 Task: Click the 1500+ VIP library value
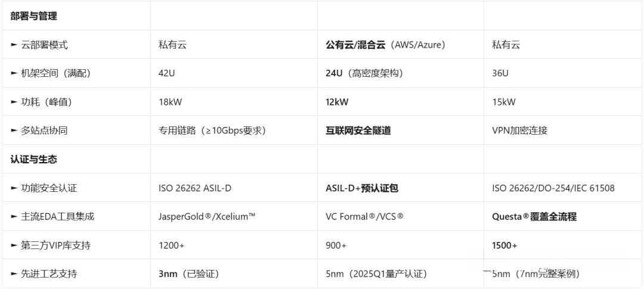(504, 246)
